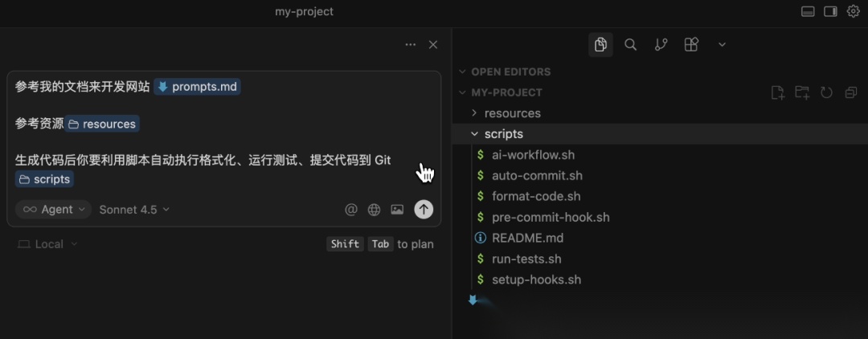Click the New File icon in MY-PROJECT header
The height and width of the screenshot is (339, 868).
click(x=778, y=92)
